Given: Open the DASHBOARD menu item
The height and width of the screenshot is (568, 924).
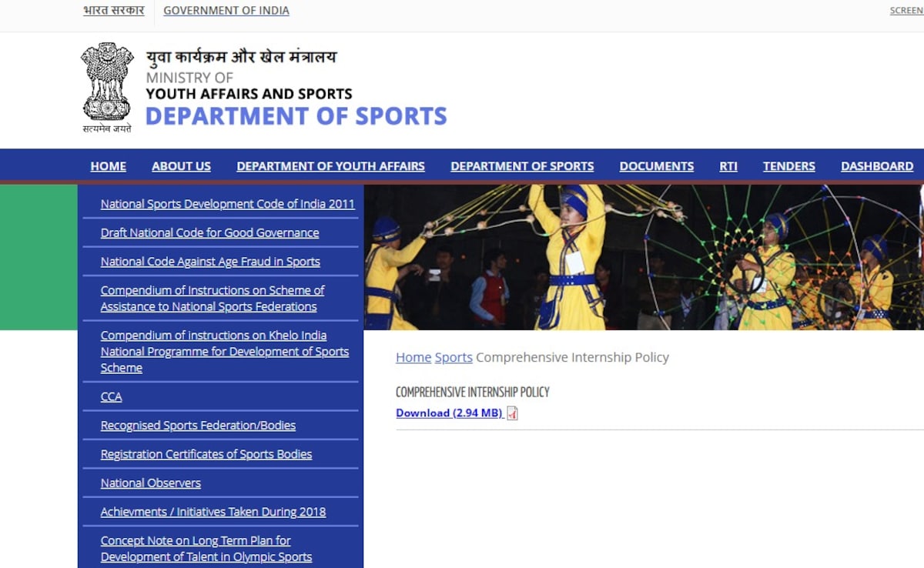Looking at the screenshot, I should tap(876, 166).
